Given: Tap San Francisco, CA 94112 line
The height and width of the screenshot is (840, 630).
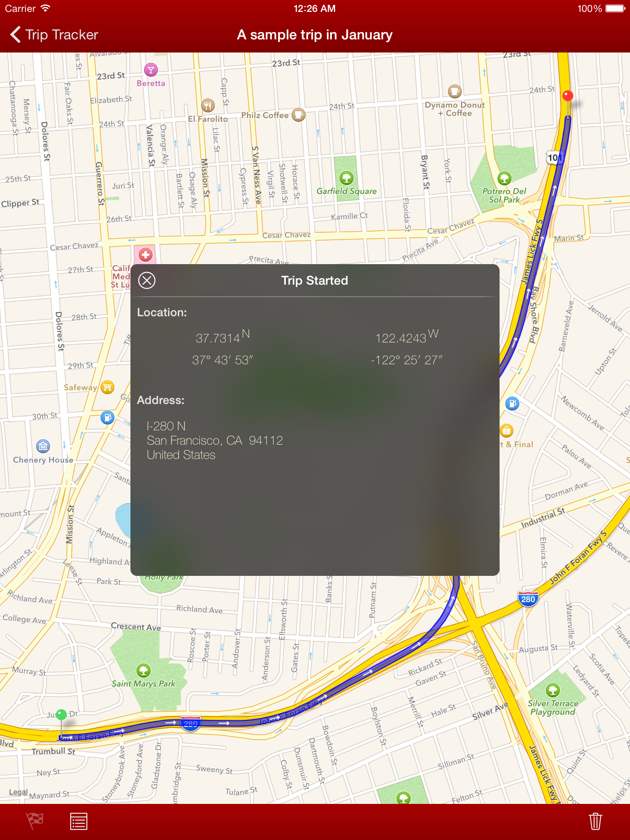Looking at the screenshot, I should tap(215, 441).
